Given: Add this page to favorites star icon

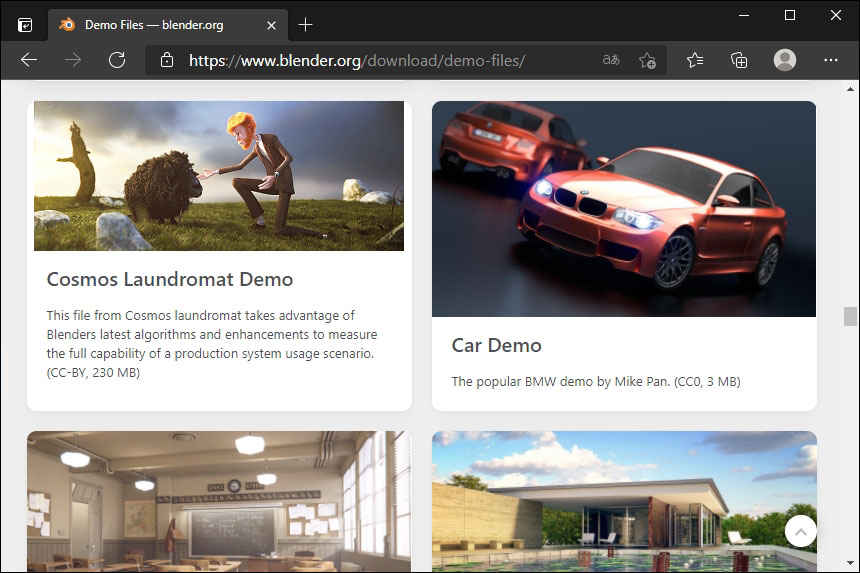Looking at the screenshot, I should [x=647, y=60].
